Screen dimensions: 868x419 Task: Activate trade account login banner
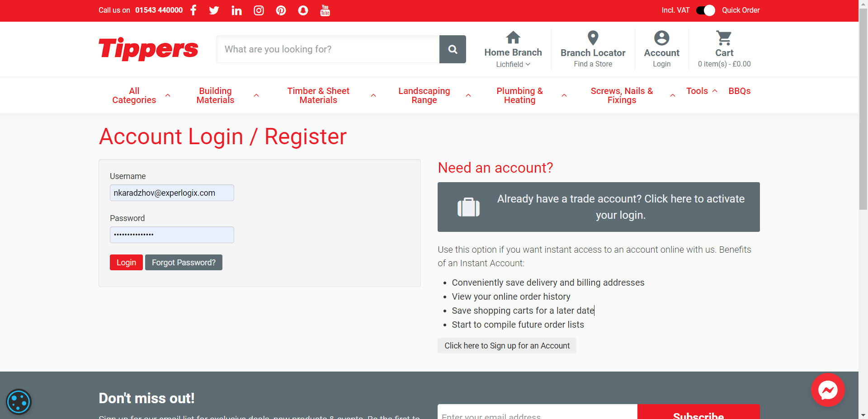tap(599, 207)
